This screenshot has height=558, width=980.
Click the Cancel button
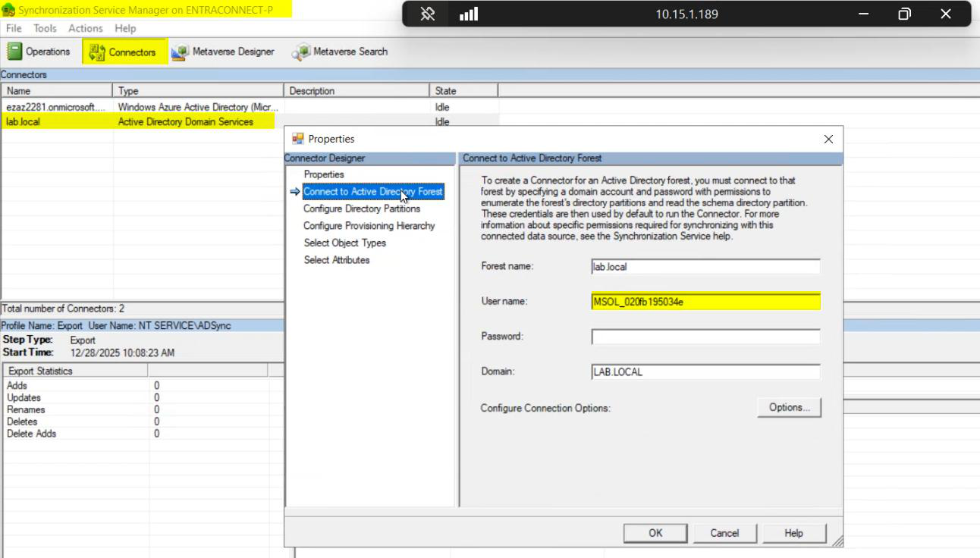coord(724,533)
